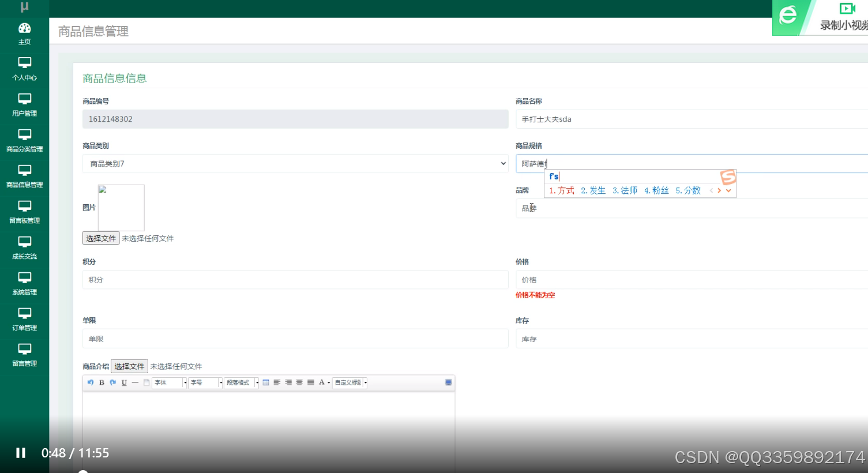Click the 库存 input field
The height and width of the screenshot is (473, 868).
(x=692, y=339)
